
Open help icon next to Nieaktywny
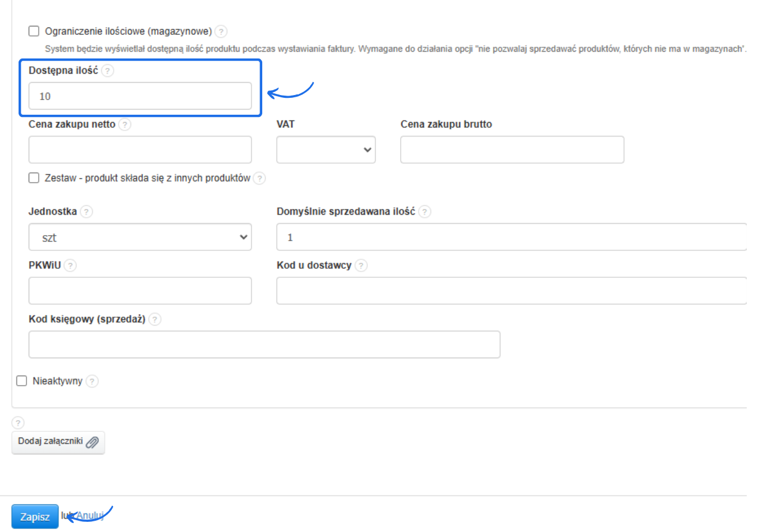(x=92, y=381)
